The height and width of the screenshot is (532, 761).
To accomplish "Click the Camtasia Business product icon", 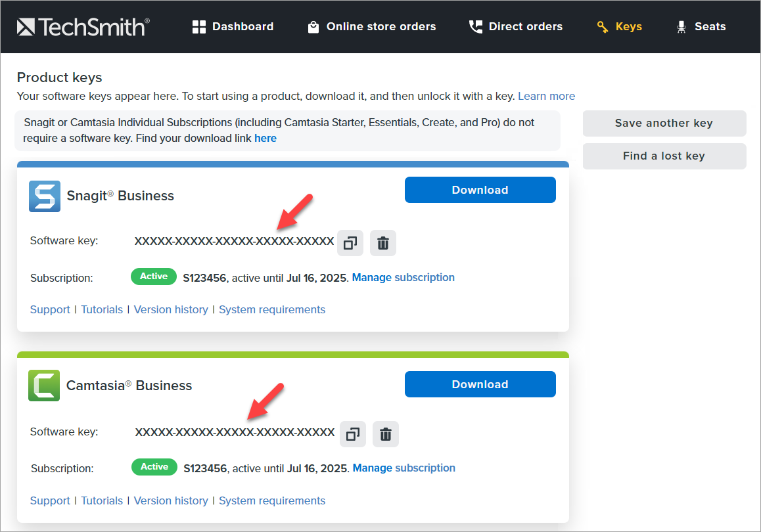I will [45, 386].
